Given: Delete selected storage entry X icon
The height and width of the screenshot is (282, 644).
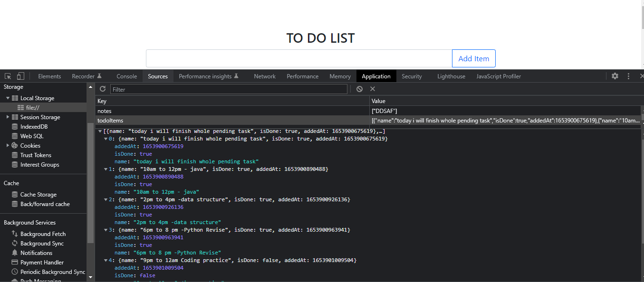Looking at the screenshot, I should (373, 89).
